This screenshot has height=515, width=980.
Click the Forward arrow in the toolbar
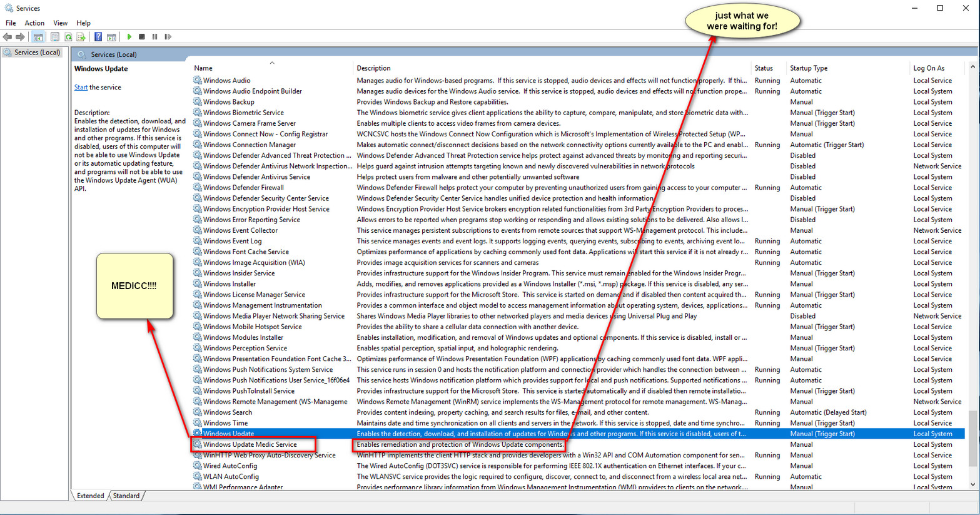tap(21, 37)
